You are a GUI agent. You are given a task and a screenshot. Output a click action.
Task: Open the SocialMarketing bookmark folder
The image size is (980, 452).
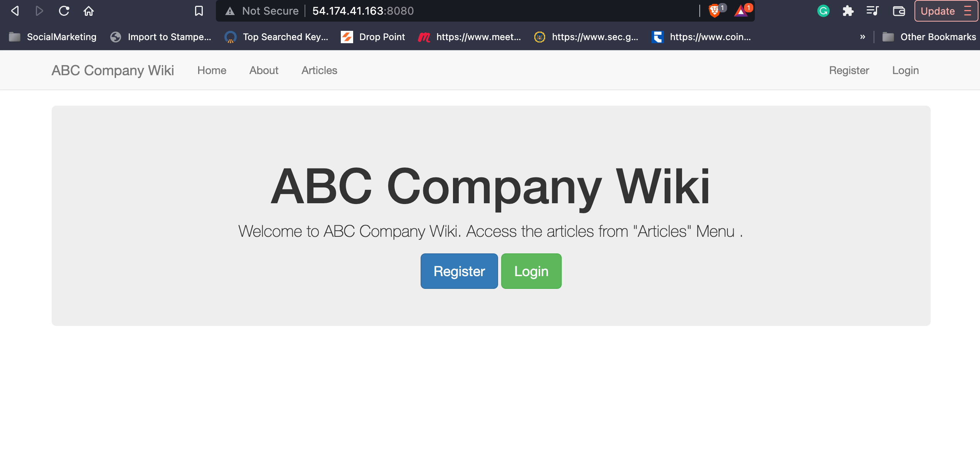pos(52,37)
